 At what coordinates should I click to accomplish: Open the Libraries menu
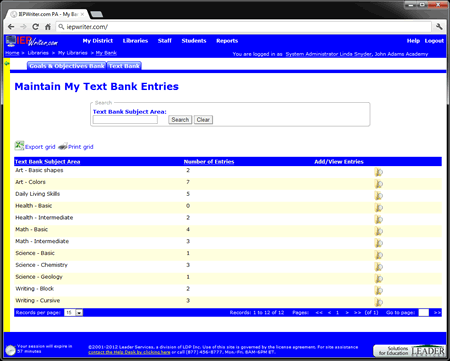135,41
